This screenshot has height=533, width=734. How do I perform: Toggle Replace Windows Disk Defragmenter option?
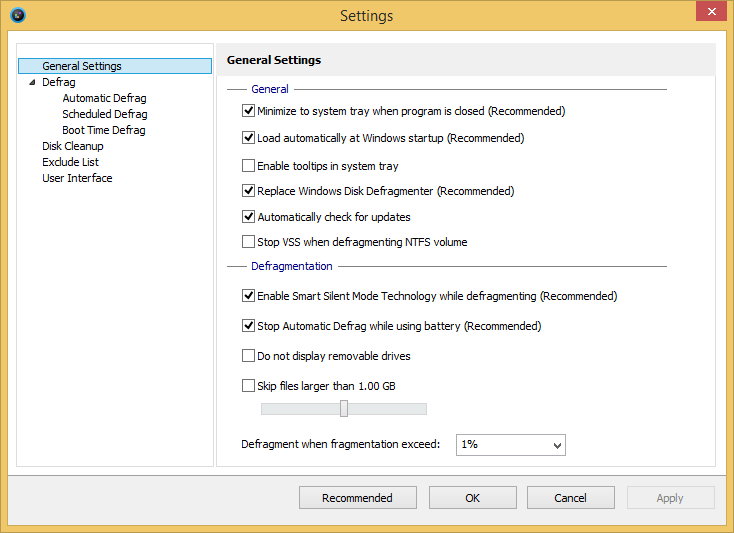pos(249,191)
